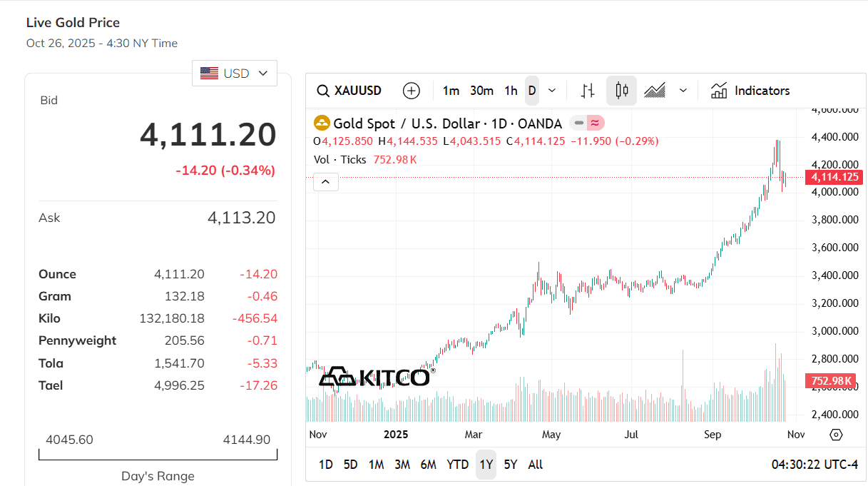Select the candlestick chart style icon
This screenshot has height=486, width=868.
(x=621, y=91)
